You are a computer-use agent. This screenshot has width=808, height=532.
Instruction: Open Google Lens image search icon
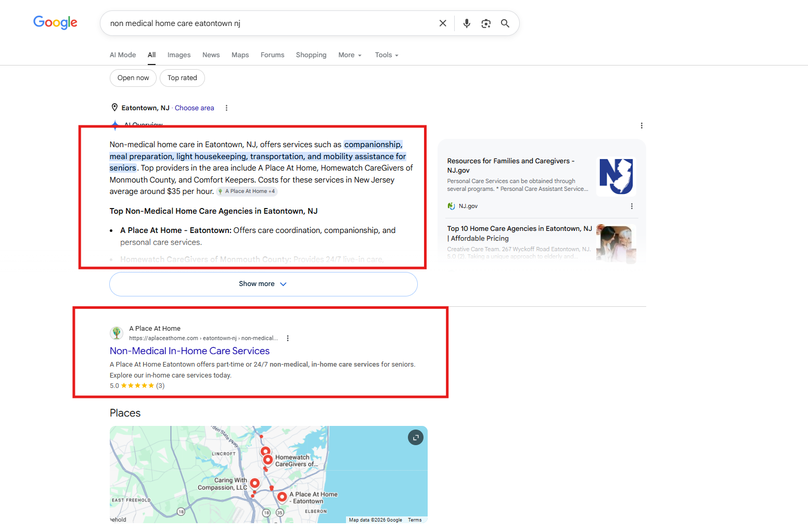(486, 23)
